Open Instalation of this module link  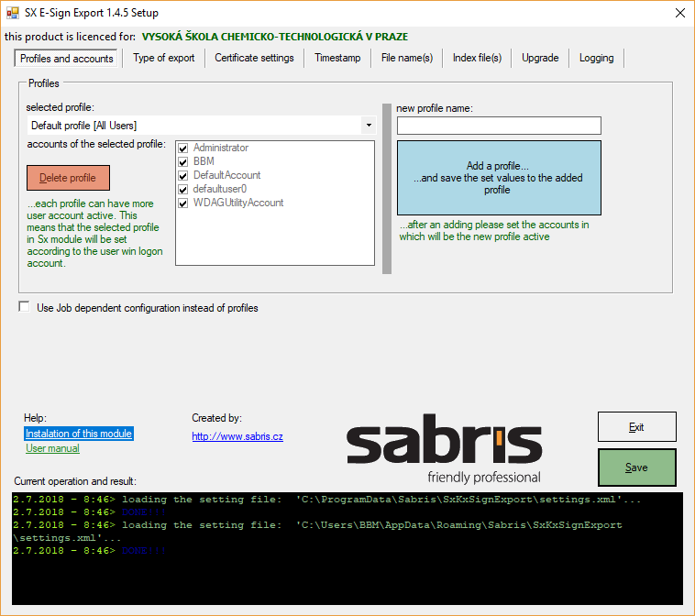point(79,434)
